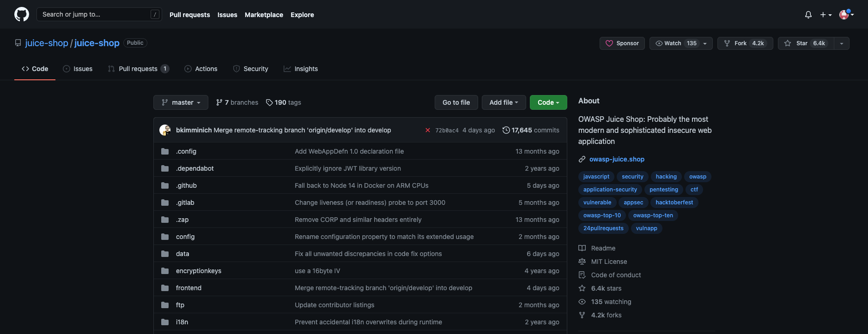Toggle Watch on this repository
Image resolution: width=868 pixels, height=334 pixels.
[675, 43]
